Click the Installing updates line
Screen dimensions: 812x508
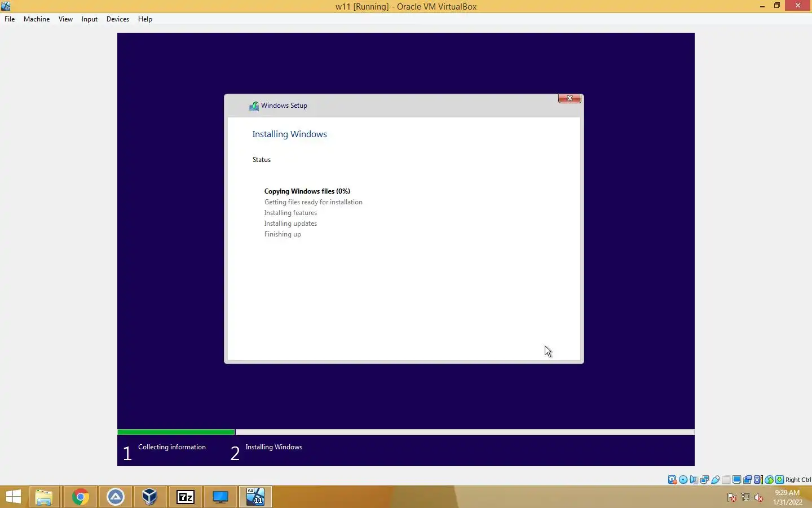point(290,224)
